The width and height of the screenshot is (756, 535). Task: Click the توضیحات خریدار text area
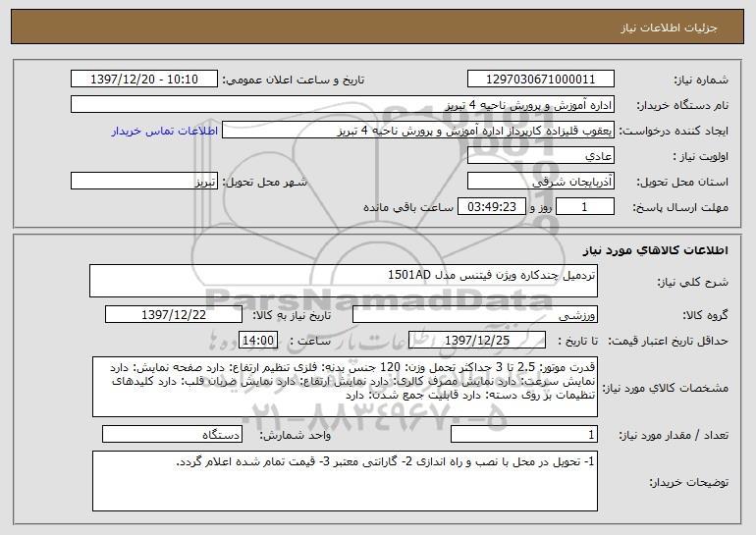345,481
